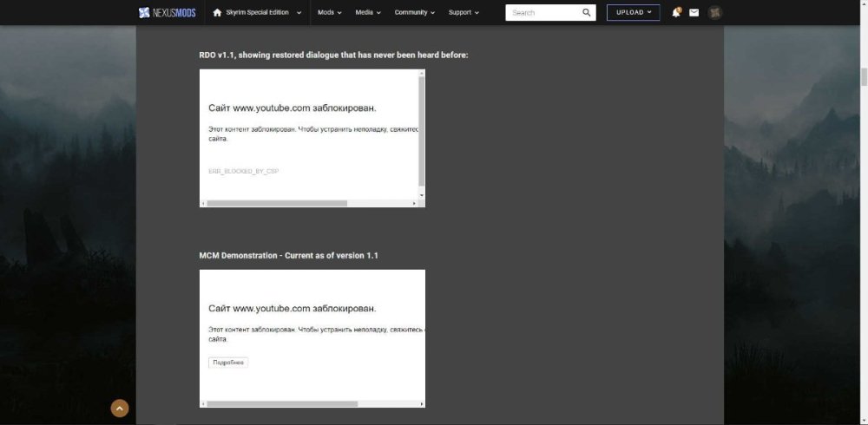This screenshot has height=425, width=868.
Task: Go to Skyrim Special Edition home icon
Action: click(x=217, y=12)
